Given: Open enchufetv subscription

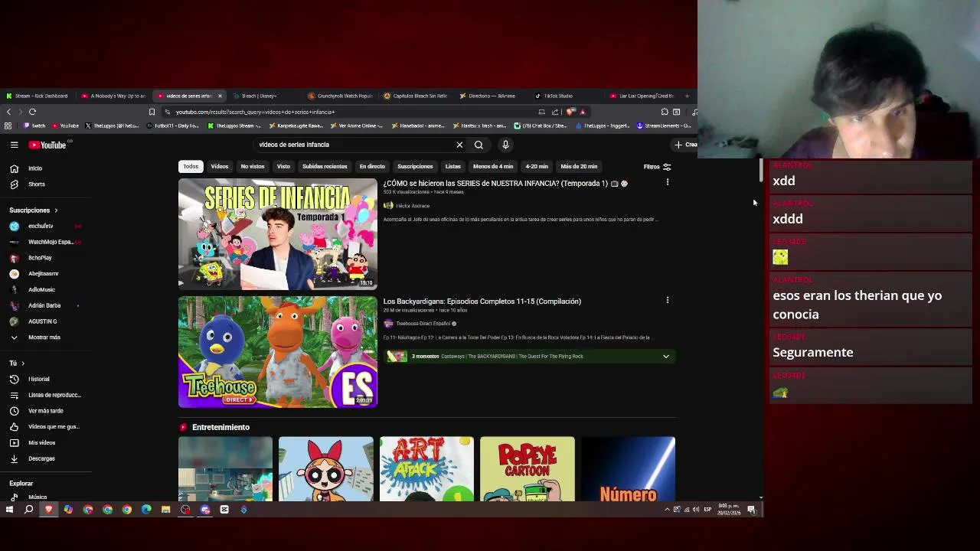Looking at the screenshot, I should tap(42, 227).
